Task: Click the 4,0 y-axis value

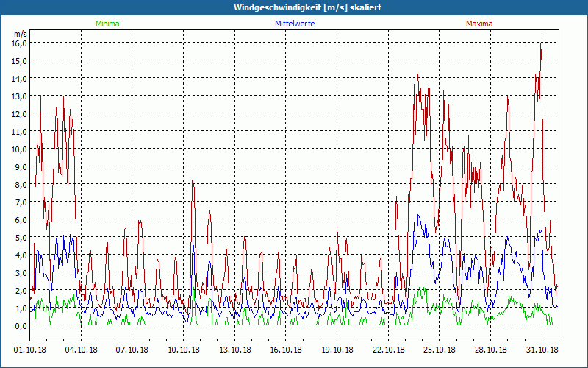Action: pos(22,255)
